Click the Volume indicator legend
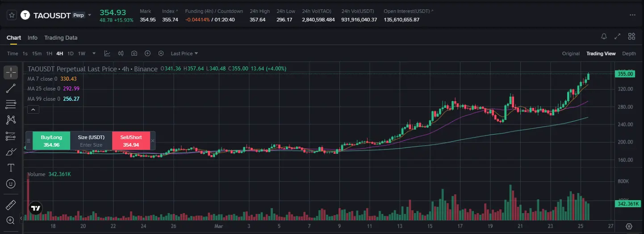This screenshot has width=644, height=234. (x=49, y=174)
